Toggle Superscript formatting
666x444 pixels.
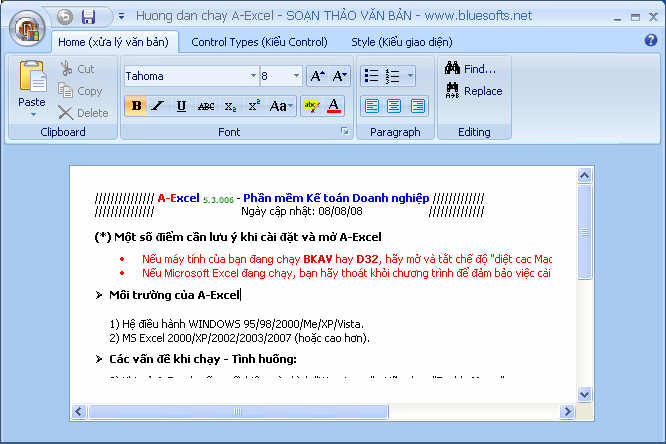(x=254, y=105)
